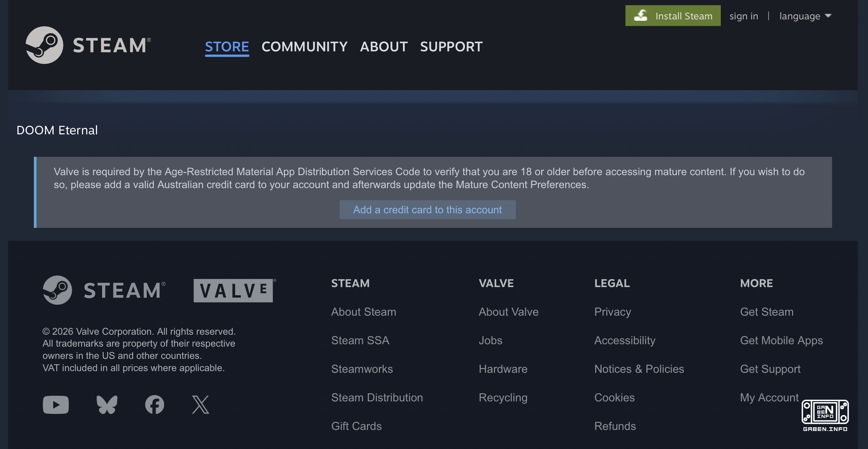Image resolution: width=868 pixels, height=449 pixels.
Task: Open the Get Mobile Apps link
Action: (x=781, y=340)
